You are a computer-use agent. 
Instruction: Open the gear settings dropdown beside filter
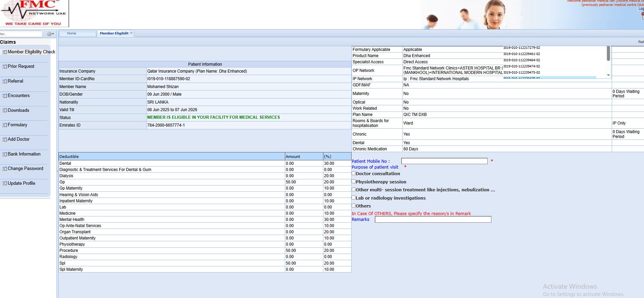click(x=50, y=34)
